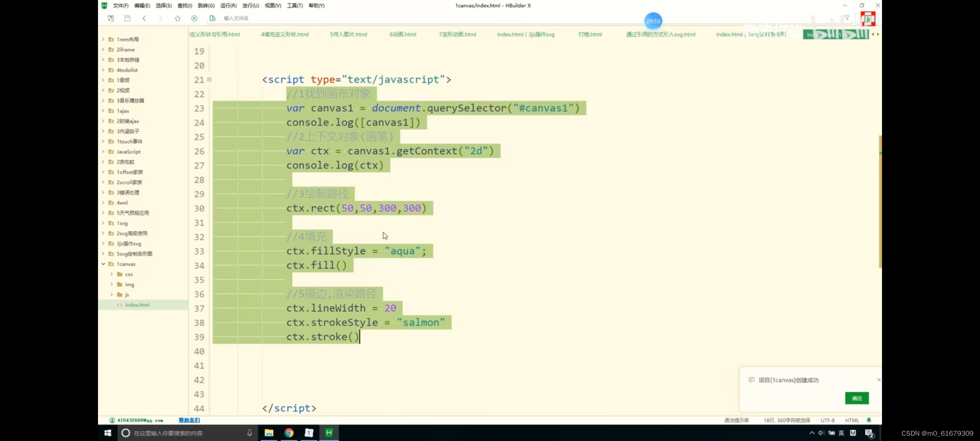Click the css folder icon

point(120,274)
